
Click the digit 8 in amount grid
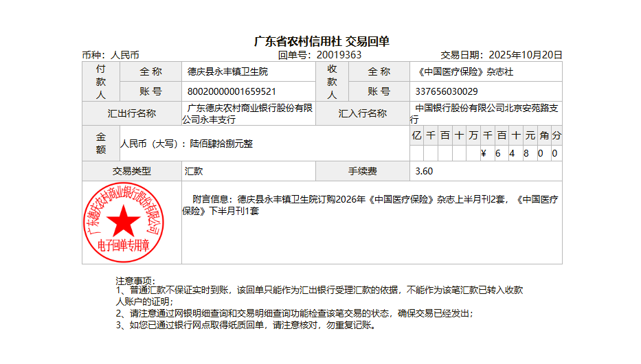526,154
